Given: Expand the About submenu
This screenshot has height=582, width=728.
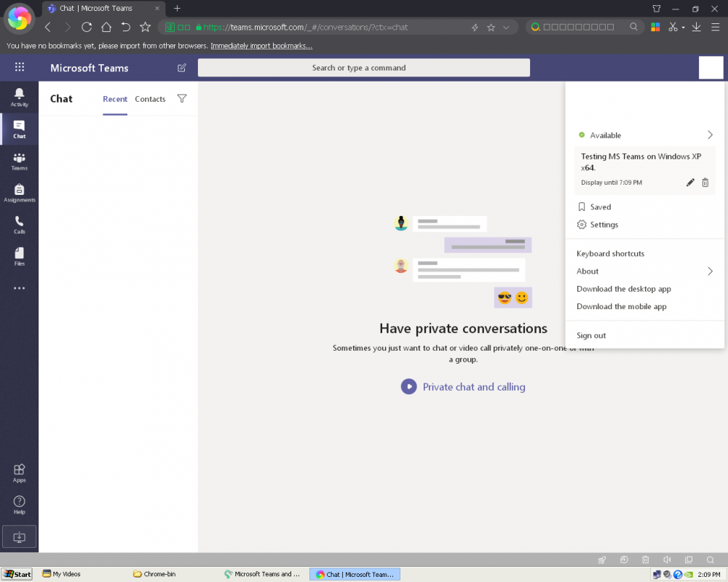Looking at the screenshot, I should pyautogui.click(x=710, y=271).
